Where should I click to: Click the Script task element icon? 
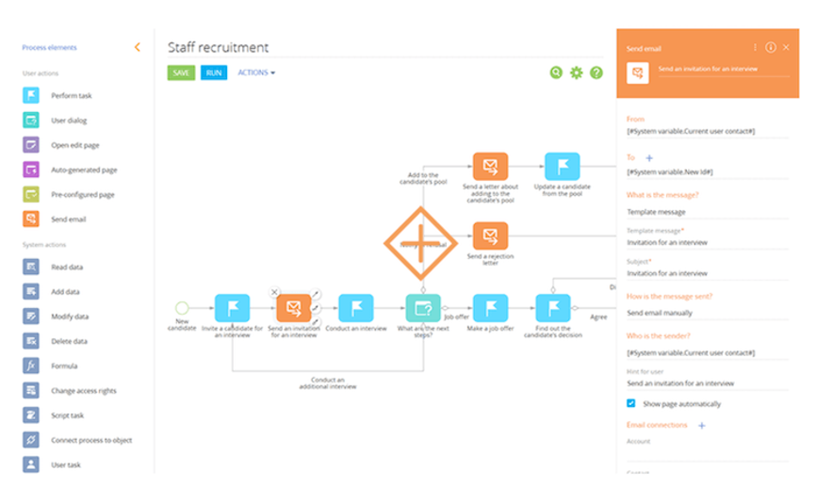tap(31, 415)
